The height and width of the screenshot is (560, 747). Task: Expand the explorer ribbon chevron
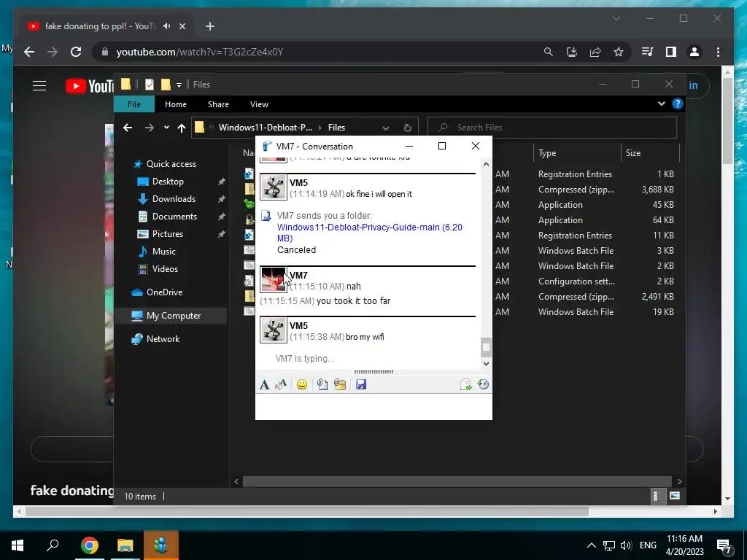coord(661,104)
